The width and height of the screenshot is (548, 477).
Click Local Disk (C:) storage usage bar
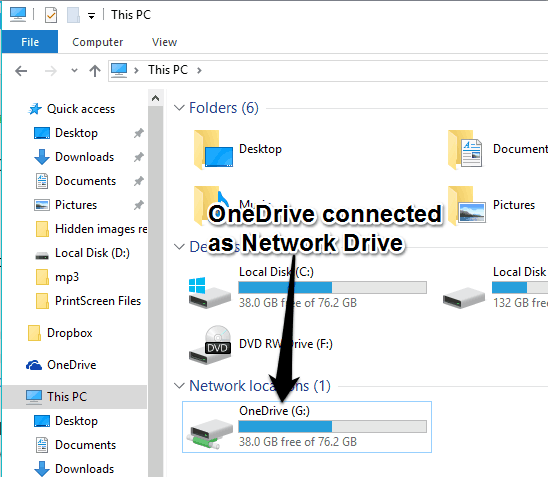[x=332, y=288]
